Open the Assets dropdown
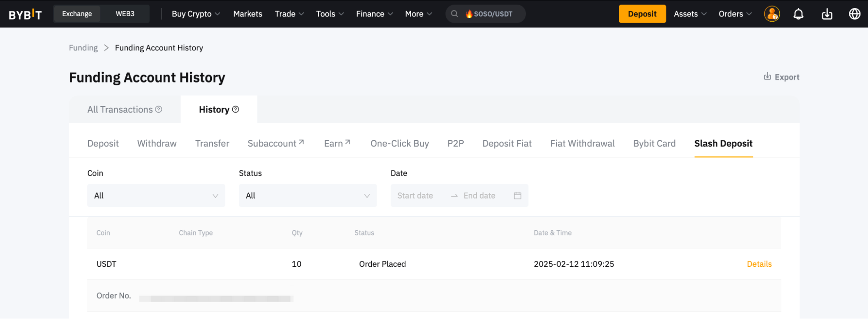Image resolution: width=868 pixels, height=319 pixels. pos(690,14)
